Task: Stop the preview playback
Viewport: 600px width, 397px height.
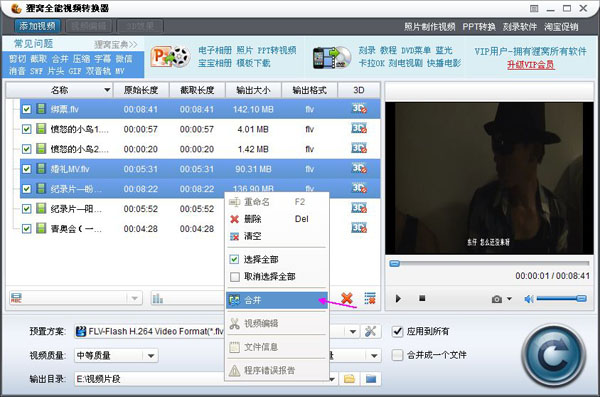Action: 422,298
